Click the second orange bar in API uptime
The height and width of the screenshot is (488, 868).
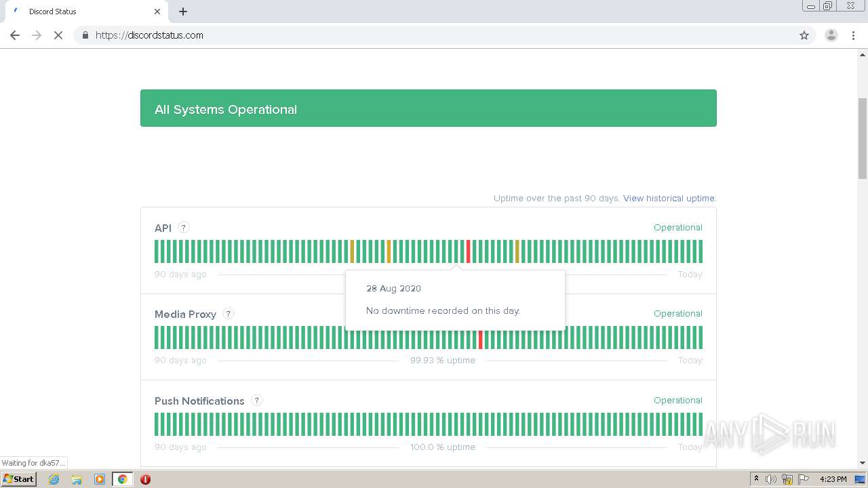(x=389, y=251)
